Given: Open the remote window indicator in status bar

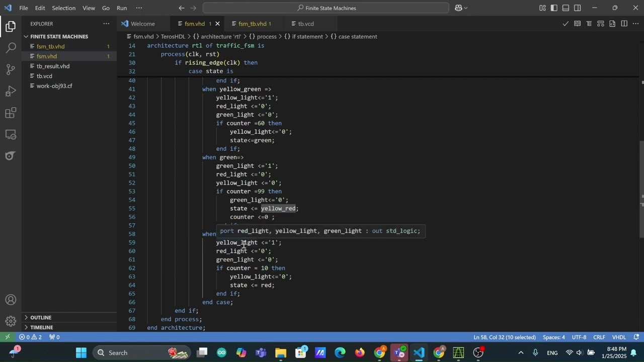Looking at the screenshot, I should pyautogui.click(x=7, y=337).
